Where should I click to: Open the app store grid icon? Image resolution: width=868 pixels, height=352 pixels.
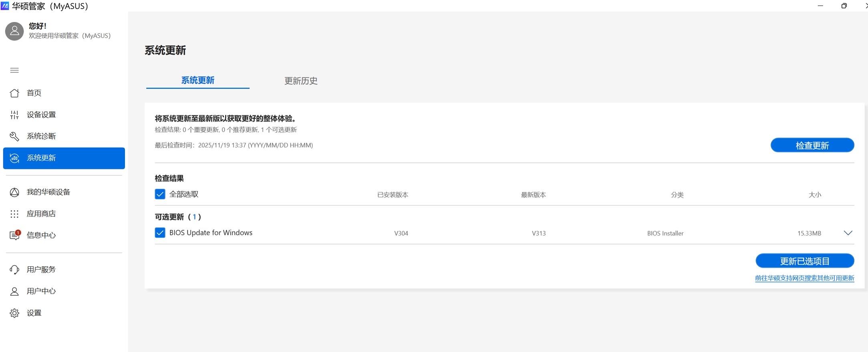[14, 214]
